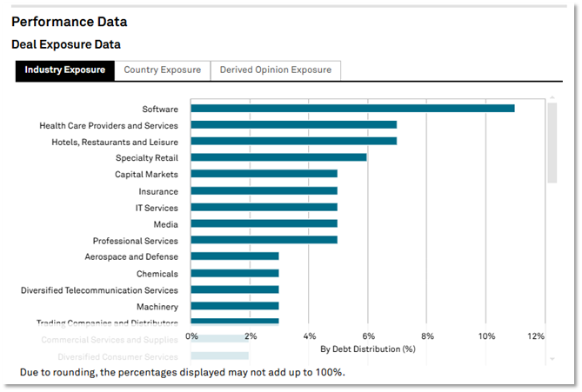Click the Specialty Retail bar
Screen dimensions: 582x392
279,158
